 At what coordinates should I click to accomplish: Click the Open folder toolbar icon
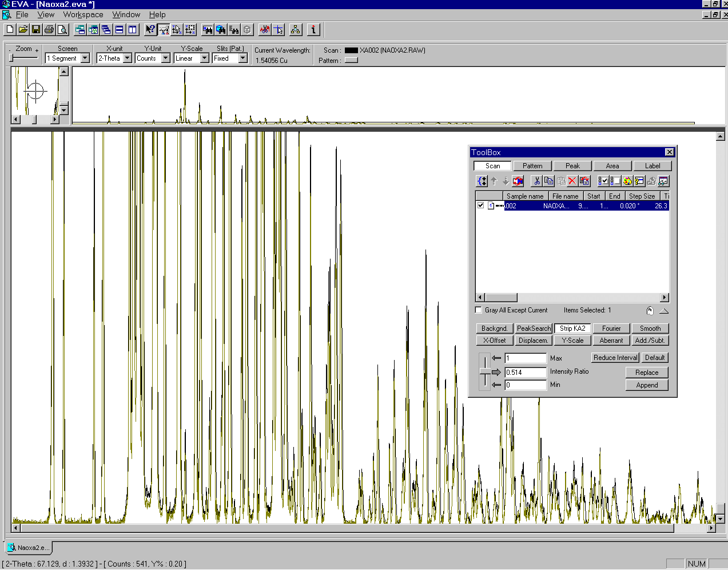click(x=23, y=30)
